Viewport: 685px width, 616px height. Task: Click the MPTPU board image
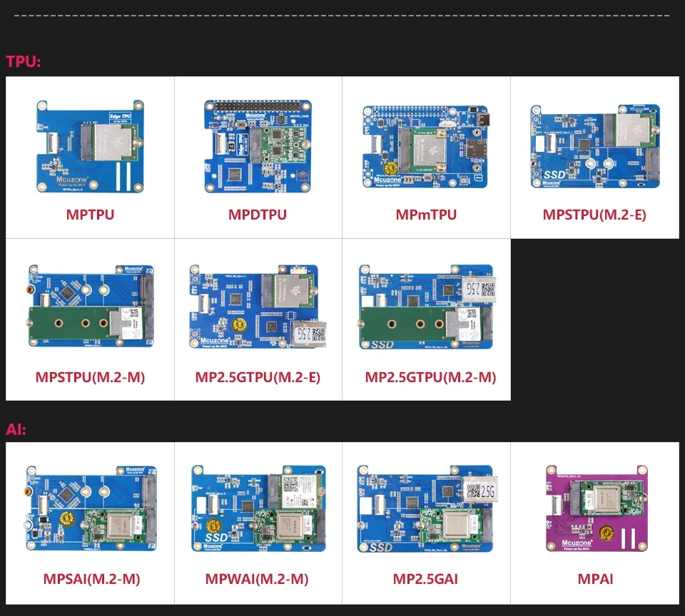(90, 147)
